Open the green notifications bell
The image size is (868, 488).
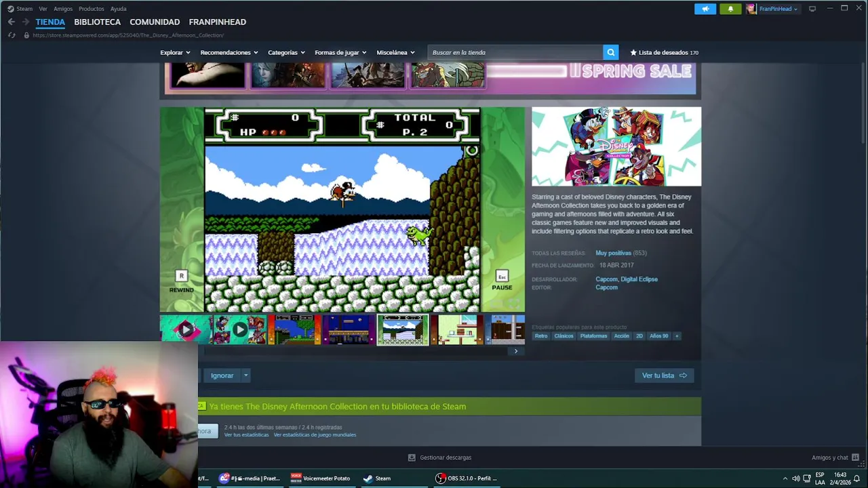click(x=730, y=9)
